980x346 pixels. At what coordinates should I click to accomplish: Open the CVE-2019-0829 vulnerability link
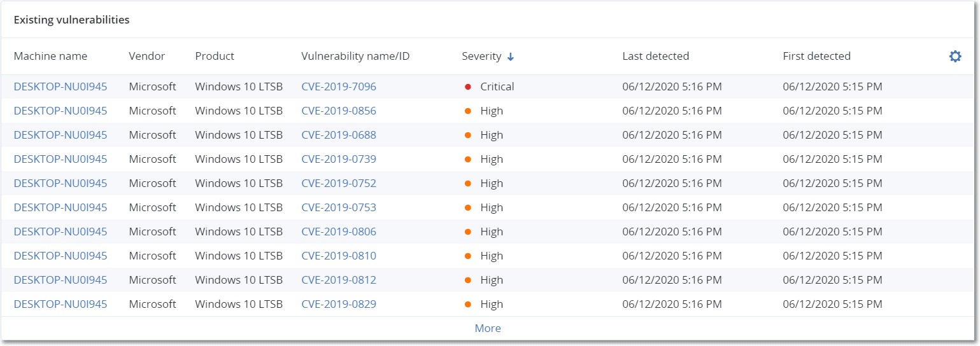click(338, 304)
